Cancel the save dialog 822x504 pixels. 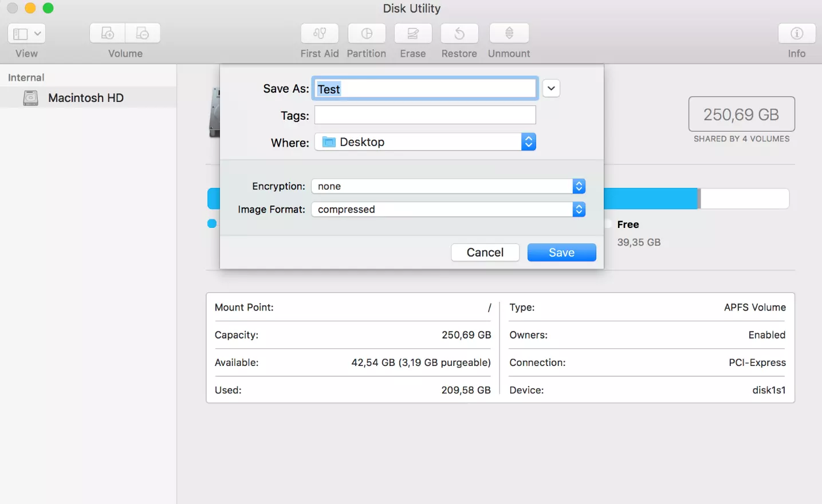(485, 253)
